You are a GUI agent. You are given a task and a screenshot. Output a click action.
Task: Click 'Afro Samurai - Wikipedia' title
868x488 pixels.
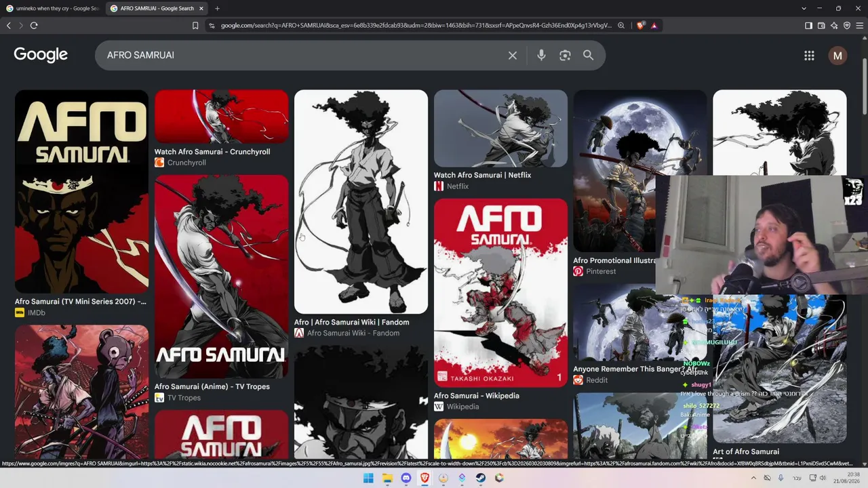pos(477,396)
